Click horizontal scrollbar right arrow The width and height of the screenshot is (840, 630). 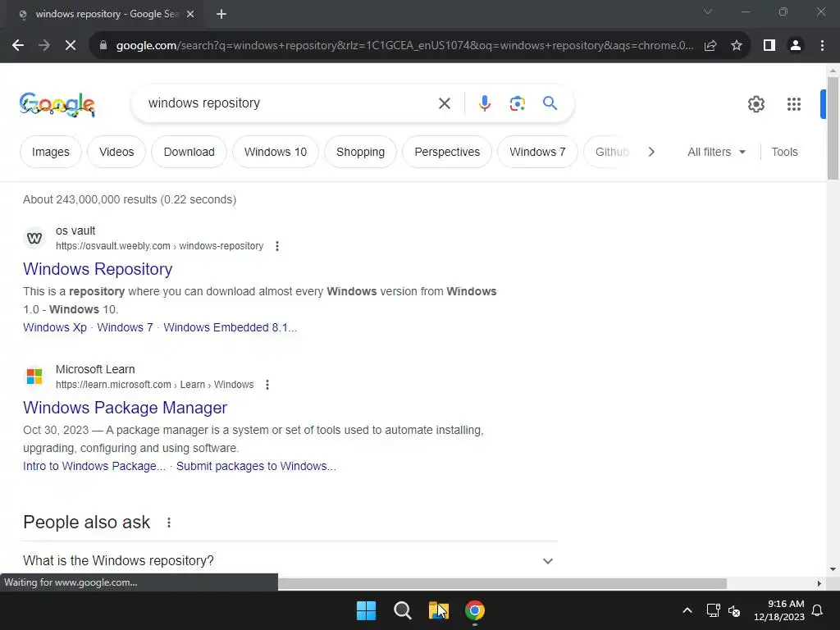click(x=819, y=583)
